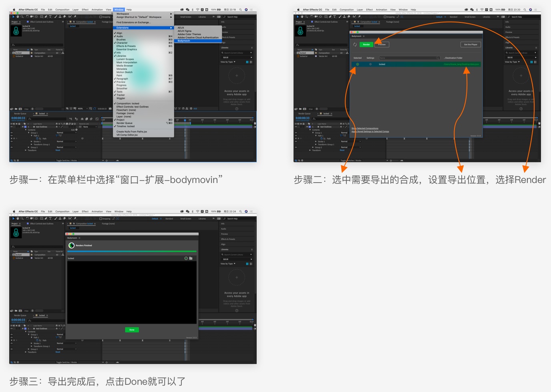
Task: Select Bodymovin in the Extensions submenu
Action: 184,41
